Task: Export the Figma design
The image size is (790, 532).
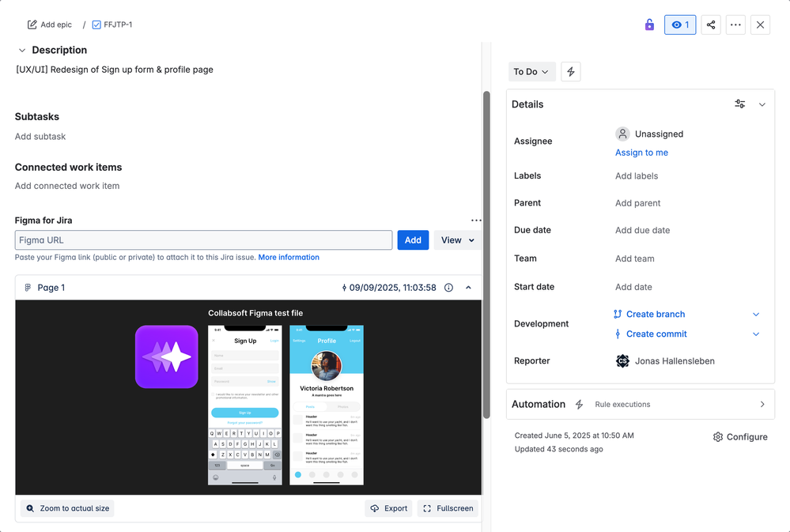Action: [x=388, y=508]
